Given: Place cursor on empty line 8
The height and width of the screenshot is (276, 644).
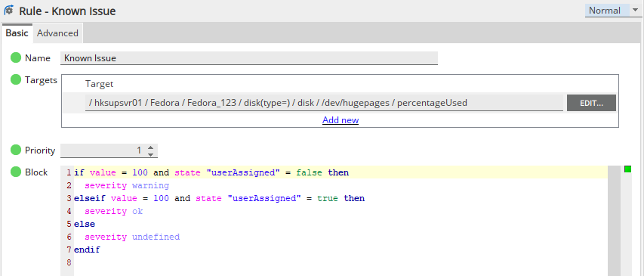Looking at the screenshot, I should (x=340, y=262).
